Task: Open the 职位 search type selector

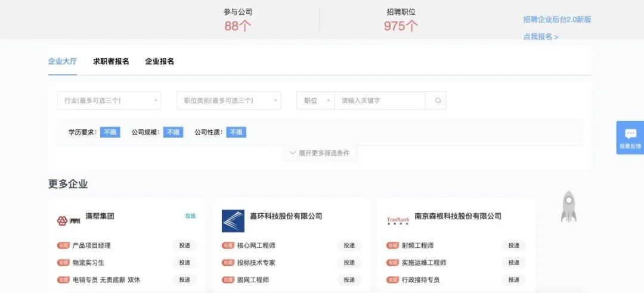Action: [315, 101]
